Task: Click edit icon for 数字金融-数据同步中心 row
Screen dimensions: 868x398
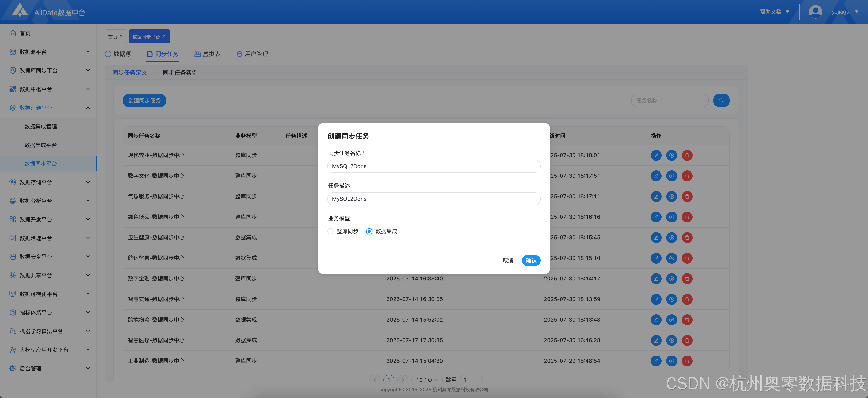Action: [x=656, y=279]
